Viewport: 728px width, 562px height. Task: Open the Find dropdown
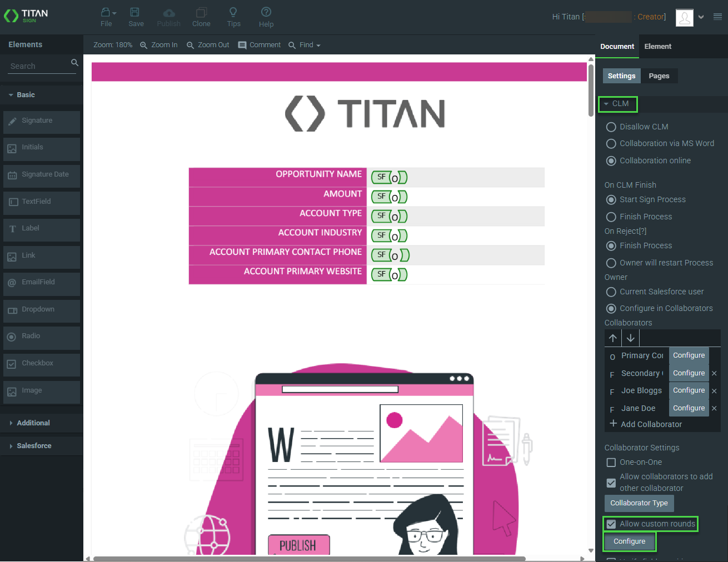(x=305, y=45)
